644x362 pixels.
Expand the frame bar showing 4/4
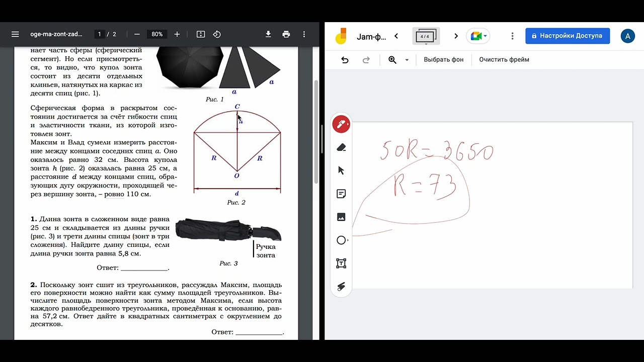[426, 36]
